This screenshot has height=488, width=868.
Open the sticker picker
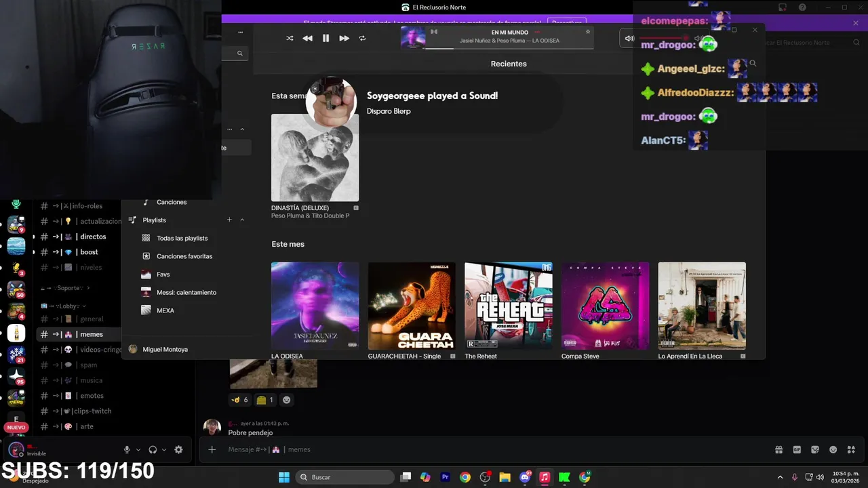pos(815,449)
